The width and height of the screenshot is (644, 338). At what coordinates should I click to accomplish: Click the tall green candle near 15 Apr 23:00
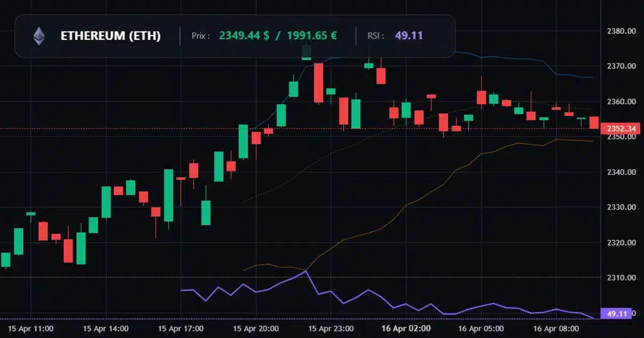click(x=355, y=113)
